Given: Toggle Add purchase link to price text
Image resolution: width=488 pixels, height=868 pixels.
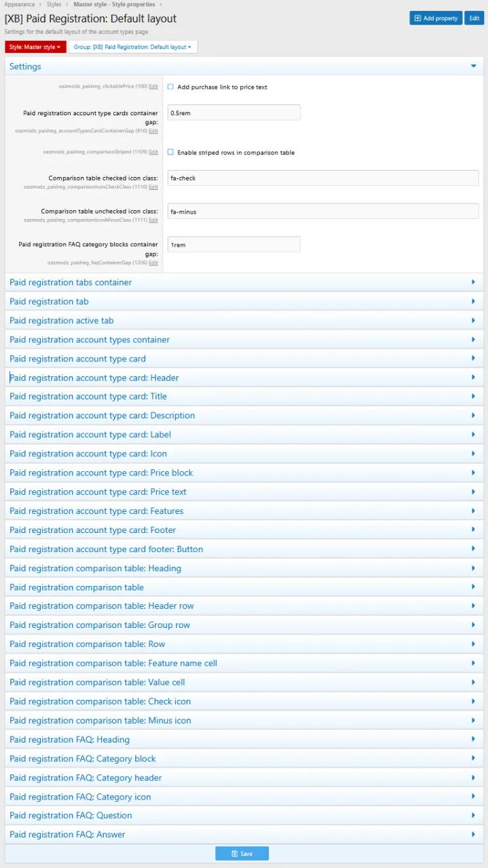Looking at the screenshot, I should 170,87.
